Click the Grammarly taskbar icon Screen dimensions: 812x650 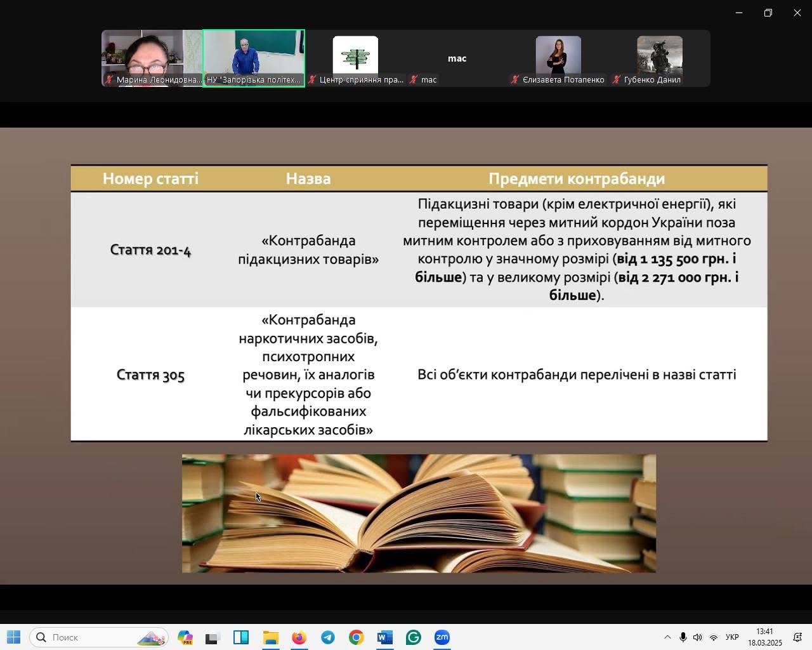(x=413, y=637)
